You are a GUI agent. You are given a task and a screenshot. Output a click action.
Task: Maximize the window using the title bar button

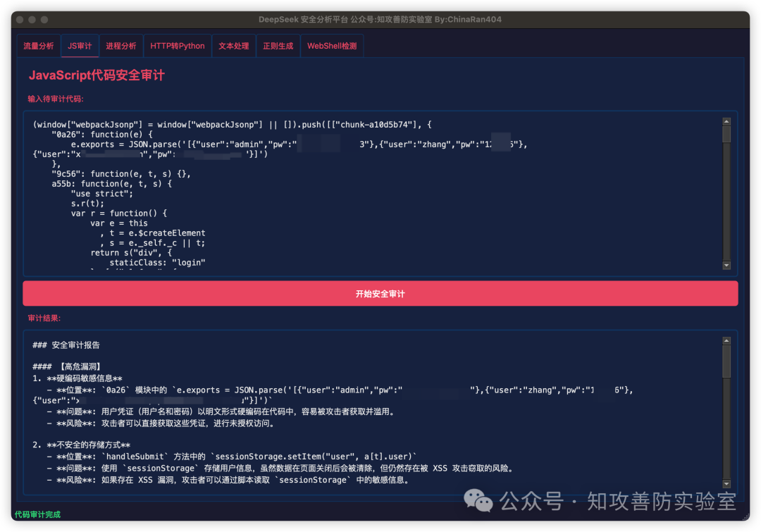(45, 20)
